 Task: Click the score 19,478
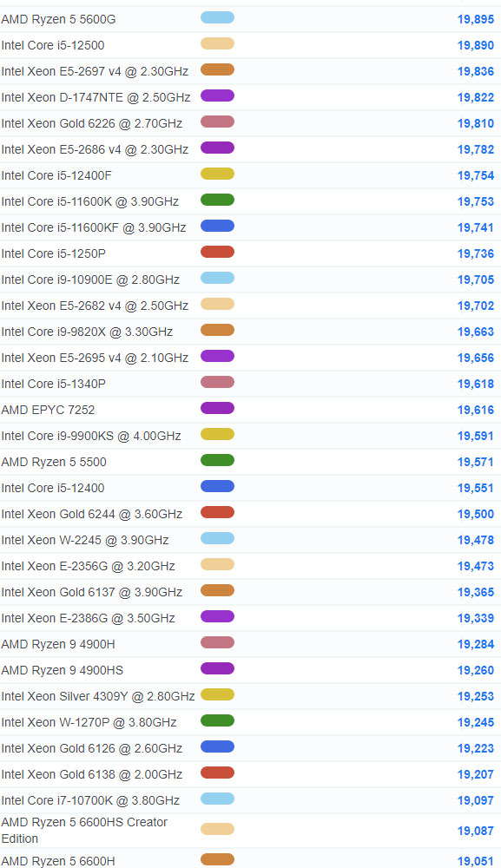click(476, 540)
